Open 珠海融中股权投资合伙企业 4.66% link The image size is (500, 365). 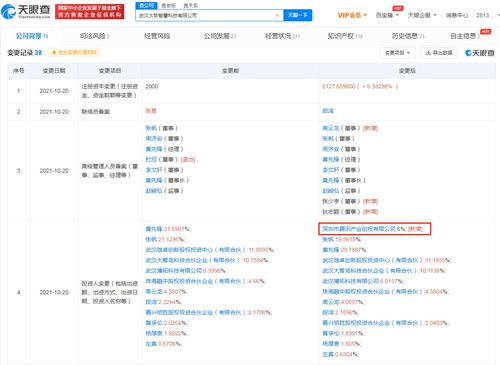[195, 281]
